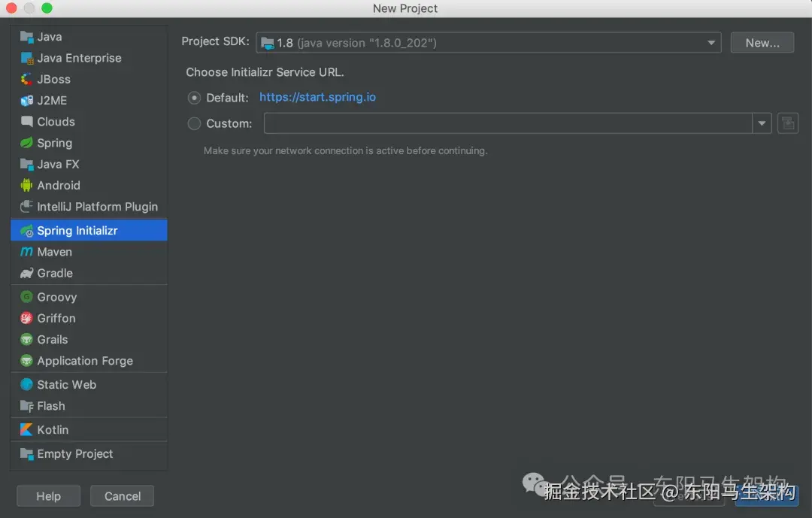Select the Spring leaf icon
The width and height of the screenshot is (812, 518).
pos(26,143)
